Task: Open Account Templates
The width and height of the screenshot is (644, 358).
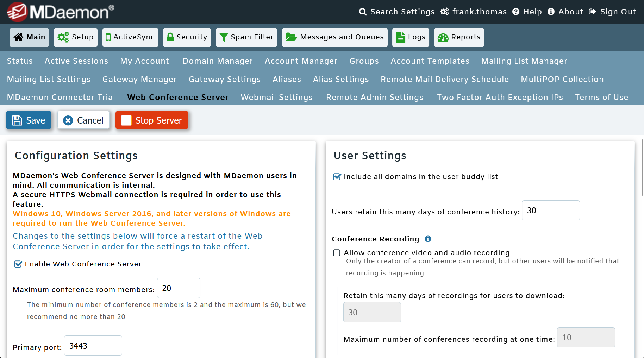Action: point(430,61)
